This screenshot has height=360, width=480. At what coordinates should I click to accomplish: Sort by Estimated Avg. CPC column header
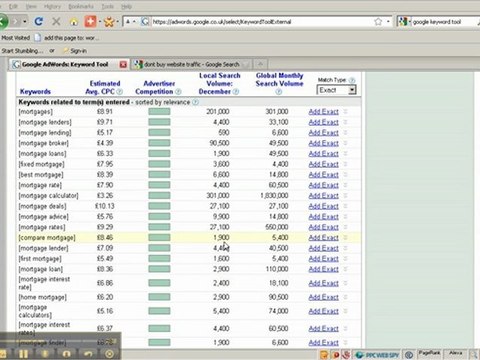pyautogui.click(x=103, y=87)
